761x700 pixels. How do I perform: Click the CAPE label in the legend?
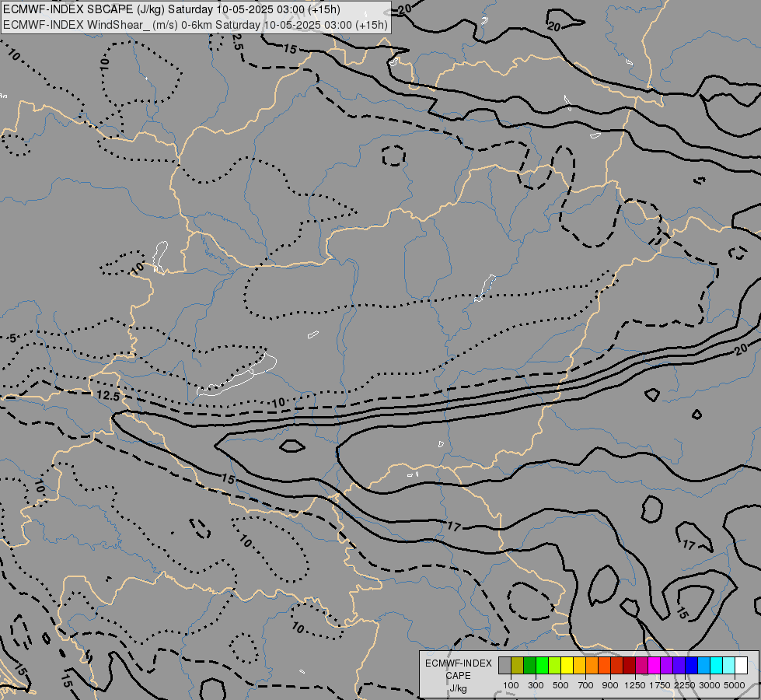click(458, 676)
